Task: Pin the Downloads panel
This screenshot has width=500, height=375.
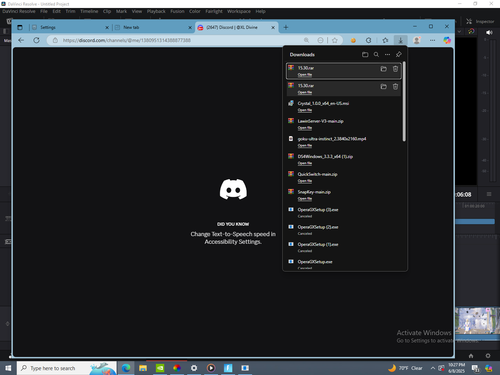Action: pyautogui.click(x=399, y=54)
